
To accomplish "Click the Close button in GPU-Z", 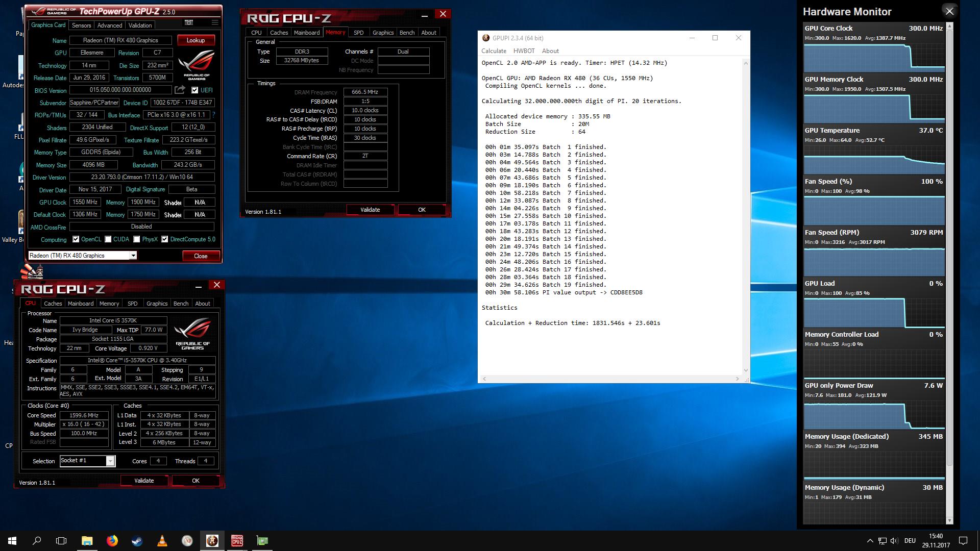I will (201, 256).
